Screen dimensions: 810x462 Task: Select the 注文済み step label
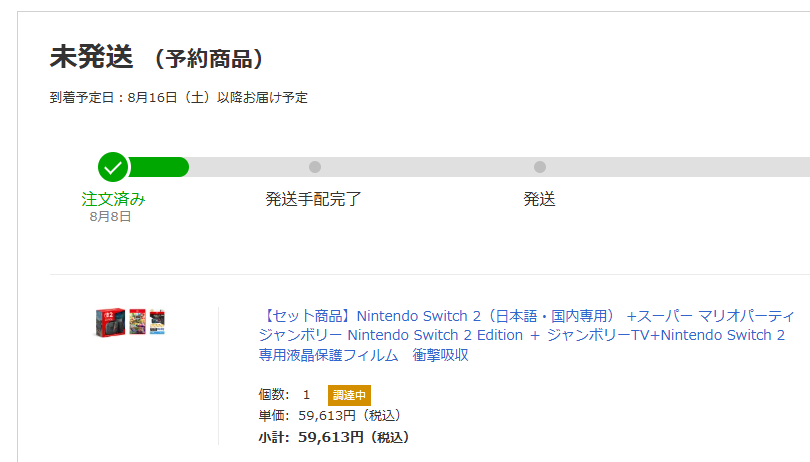pos(113,199)
